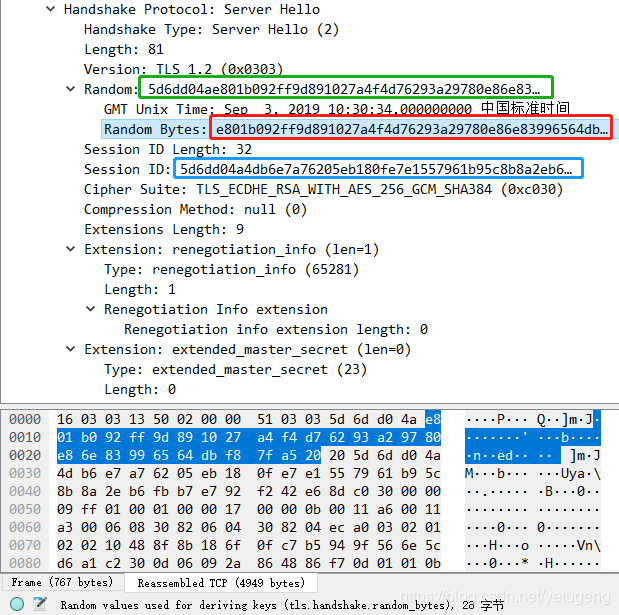Select the Version: TLS 1.2 row

point(184,69)
